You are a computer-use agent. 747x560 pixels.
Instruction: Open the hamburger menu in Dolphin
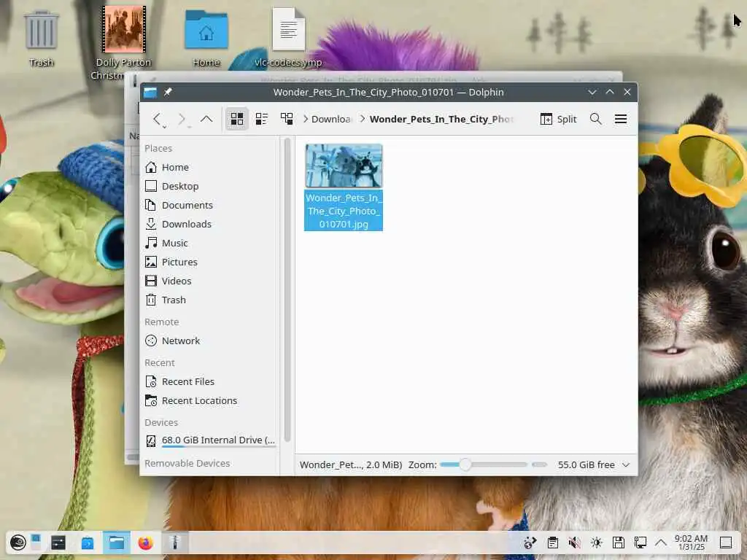620,119
